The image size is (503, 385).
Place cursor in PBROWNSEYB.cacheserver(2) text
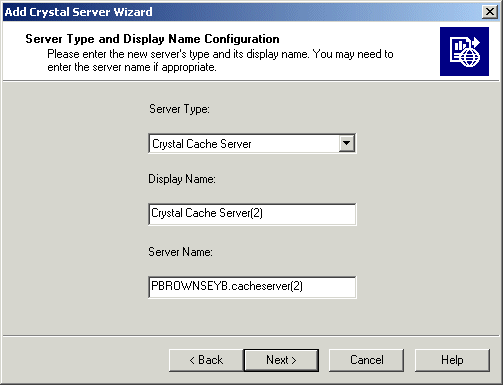tap(227, 286)
